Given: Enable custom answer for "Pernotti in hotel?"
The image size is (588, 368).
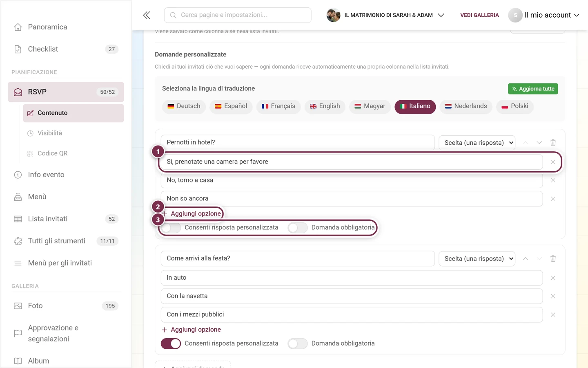Looking at the screenshot, I should point(171,228).
